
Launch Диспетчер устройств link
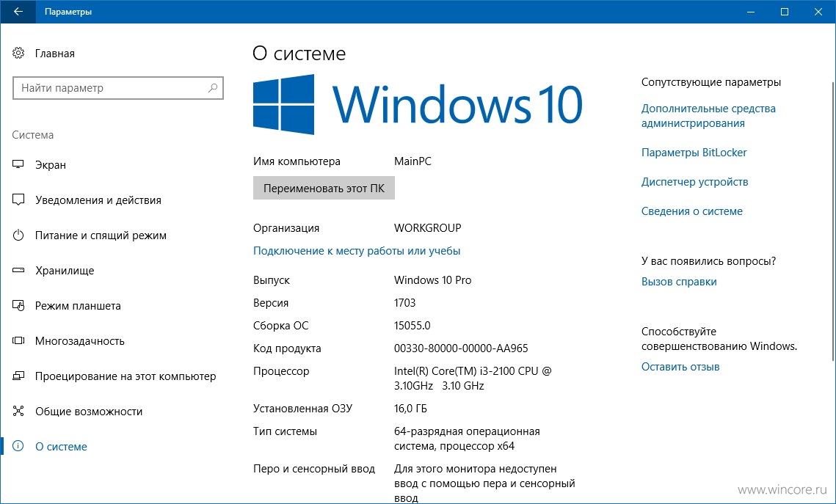pos(695,182)
